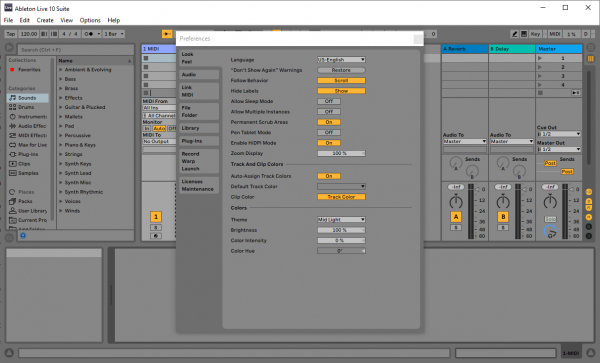Open the Sounds category in browser
This screenshot has width=600, height=363.
point(28,98)
